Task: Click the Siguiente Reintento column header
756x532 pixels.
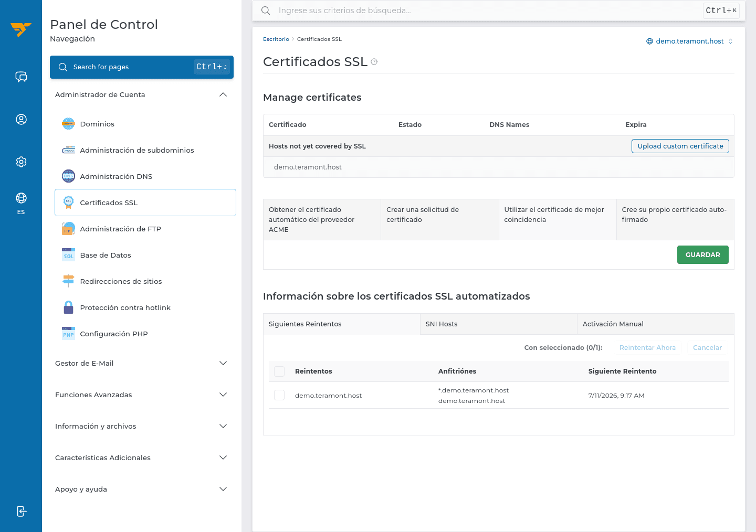Action: [x=622, y=371]
